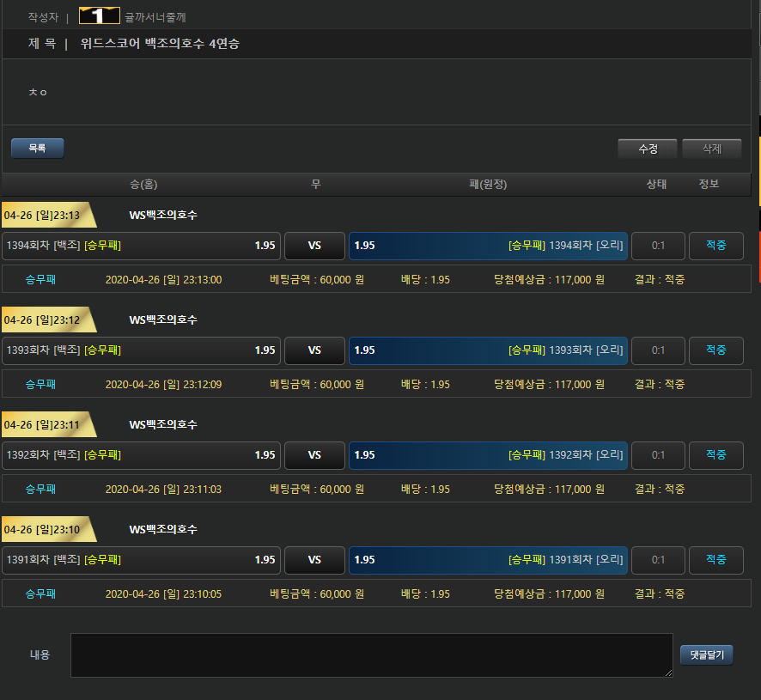Click the 적중 info button for round 1394

tap(715, 246)
